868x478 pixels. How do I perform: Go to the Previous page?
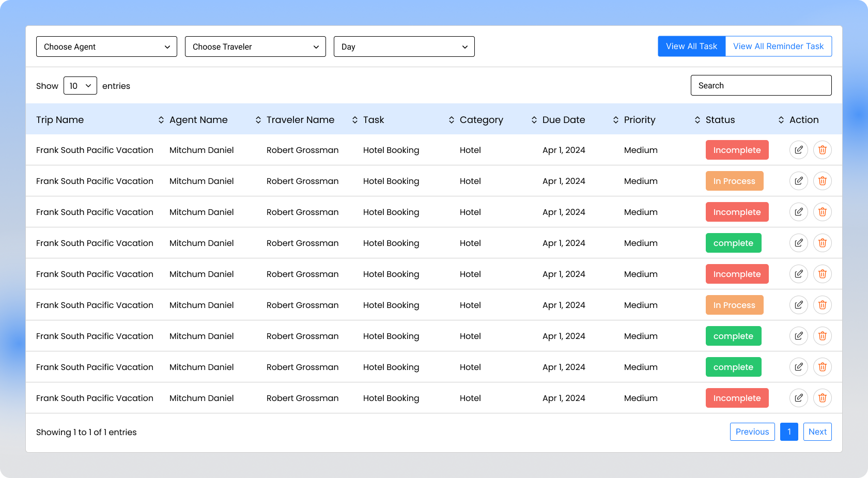[752, 432]
